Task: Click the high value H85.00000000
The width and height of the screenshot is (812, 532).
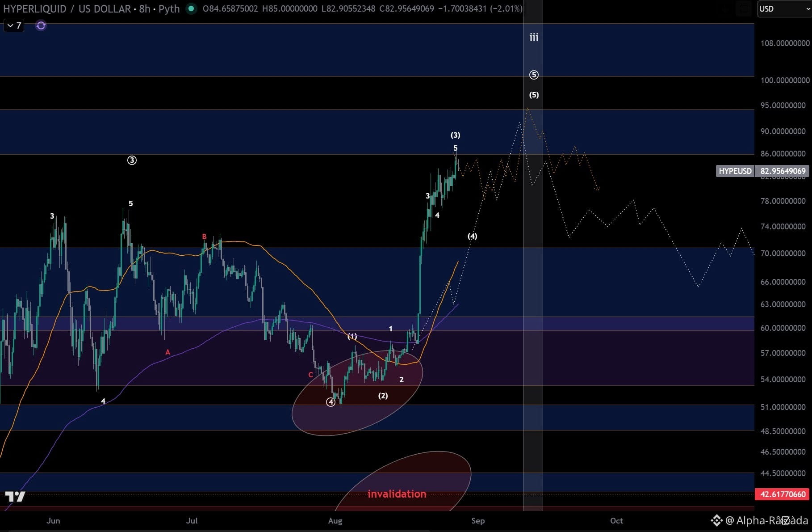Action: 290,8
